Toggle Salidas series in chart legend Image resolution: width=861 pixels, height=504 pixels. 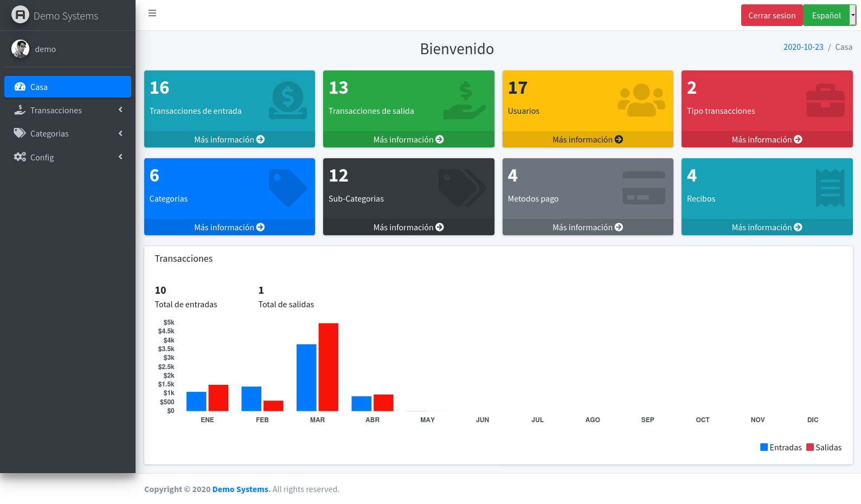click(x=824, y=447)
